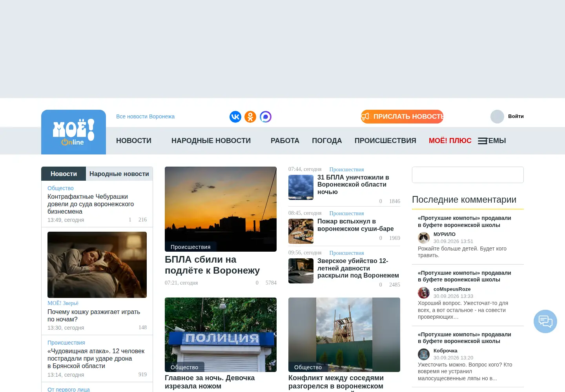Image resolution: width=565 pixels, height=392 pixels.
Task: Click username coMspeusRoze
Action: [x=452, y=289]
